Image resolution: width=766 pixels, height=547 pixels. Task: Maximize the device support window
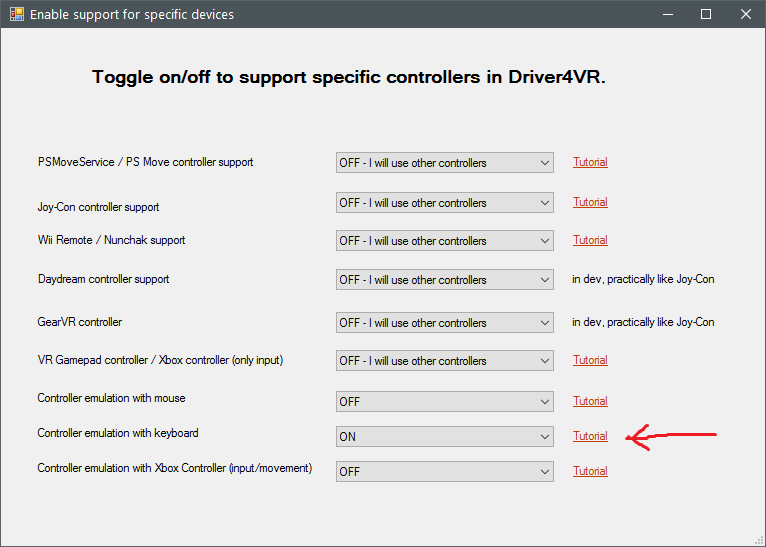[706, 15]
